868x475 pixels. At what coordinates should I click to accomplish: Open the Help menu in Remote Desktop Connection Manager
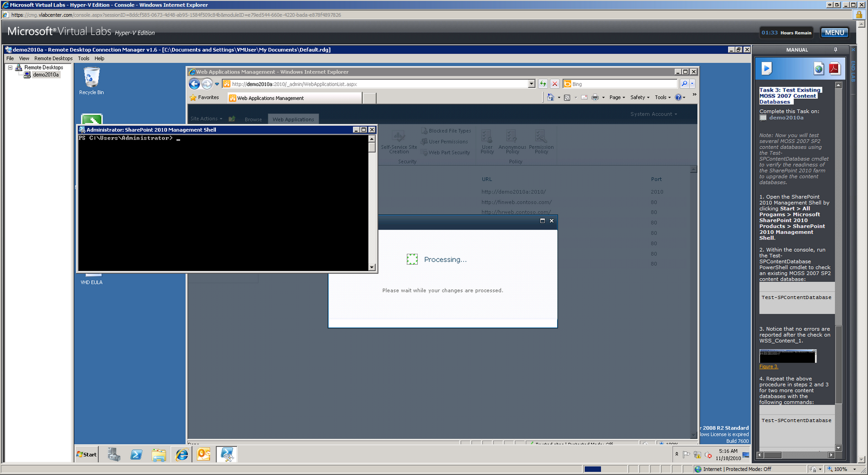tap(99, 59)
